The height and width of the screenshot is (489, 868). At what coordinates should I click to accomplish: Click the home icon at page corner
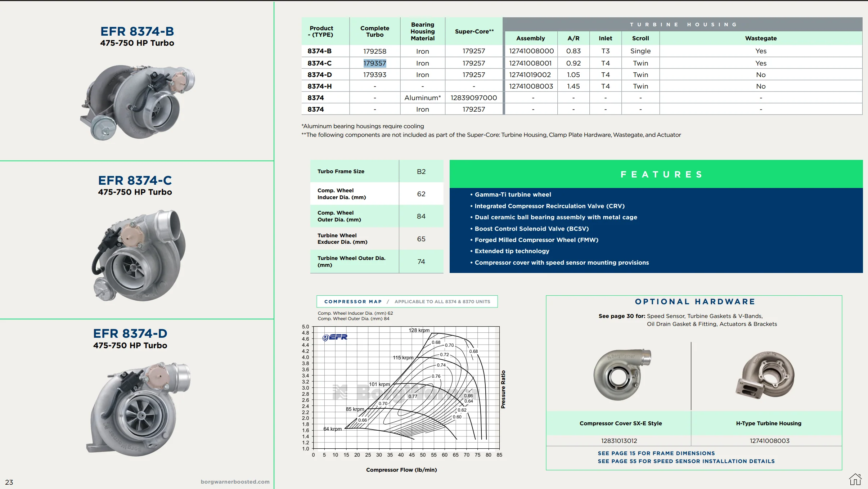[x=855, y=479]
